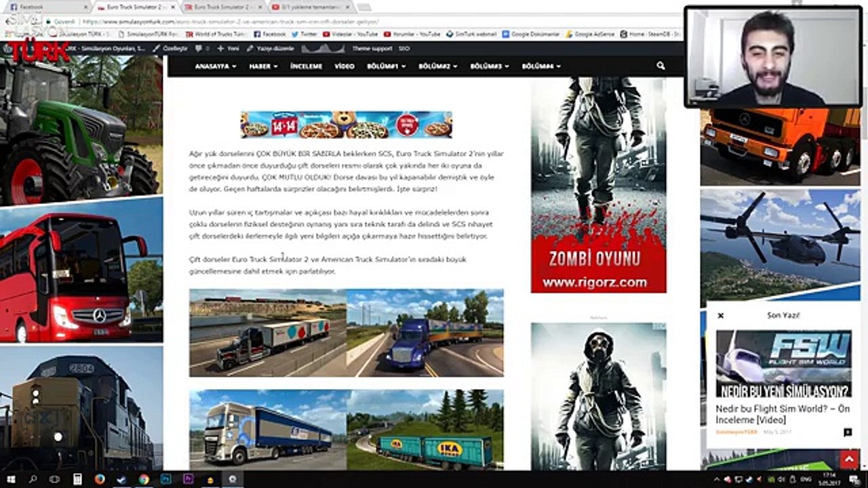Click Theme support in admin bar

(372, 49)
